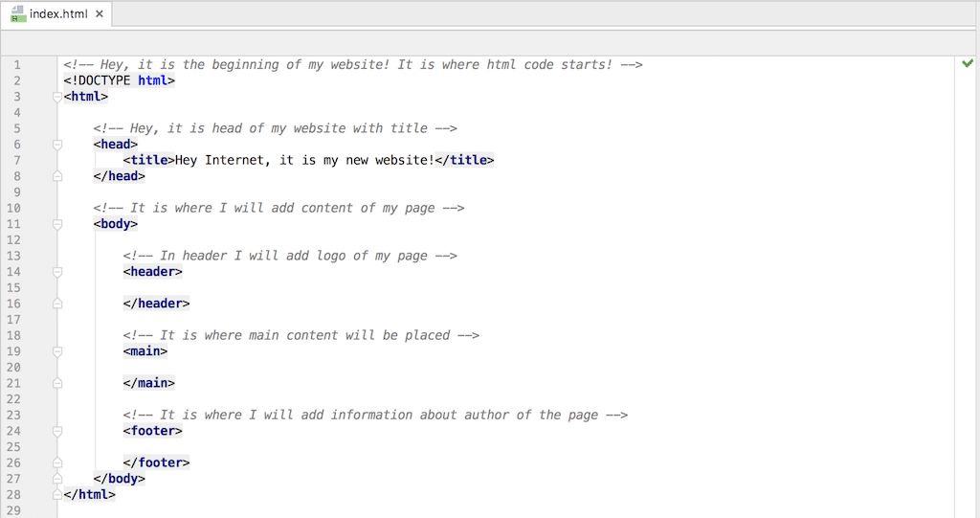Click the closing footer tag

[156, 462]
